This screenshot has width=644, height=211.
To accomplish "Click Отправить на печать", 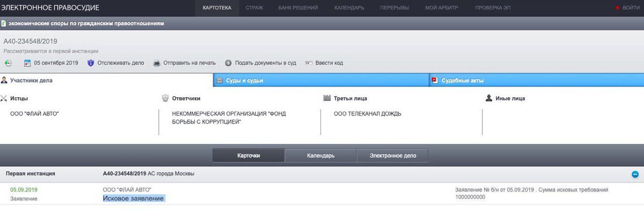I will click(x=189, y=63).
